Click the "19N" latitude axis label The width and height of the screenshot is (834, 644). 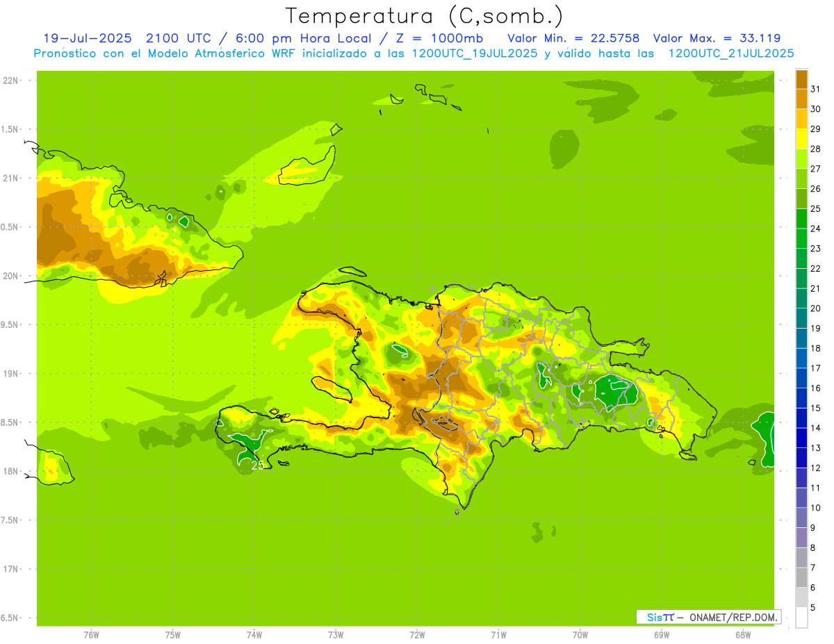[x=10, y=374]
